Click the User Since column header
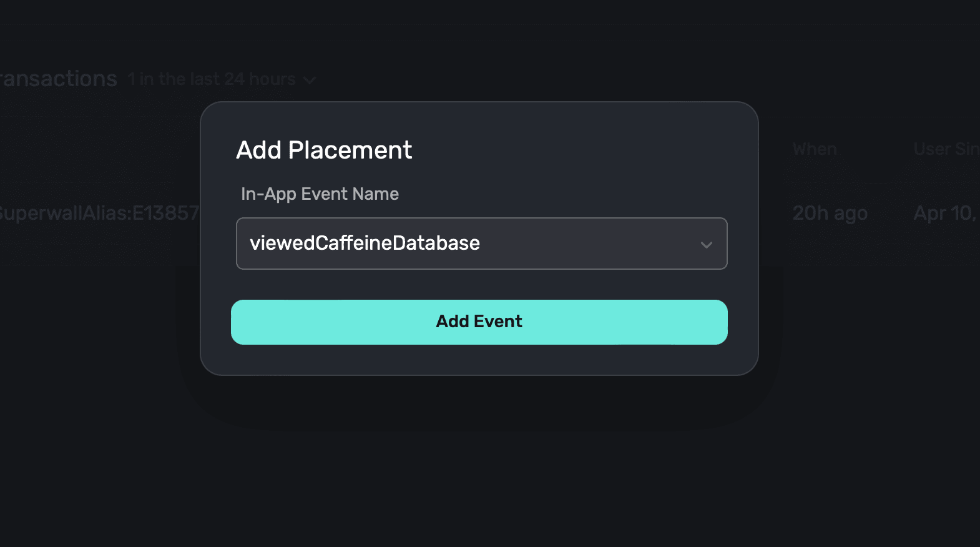Screen dimensions: 980x547 (946, 149)
